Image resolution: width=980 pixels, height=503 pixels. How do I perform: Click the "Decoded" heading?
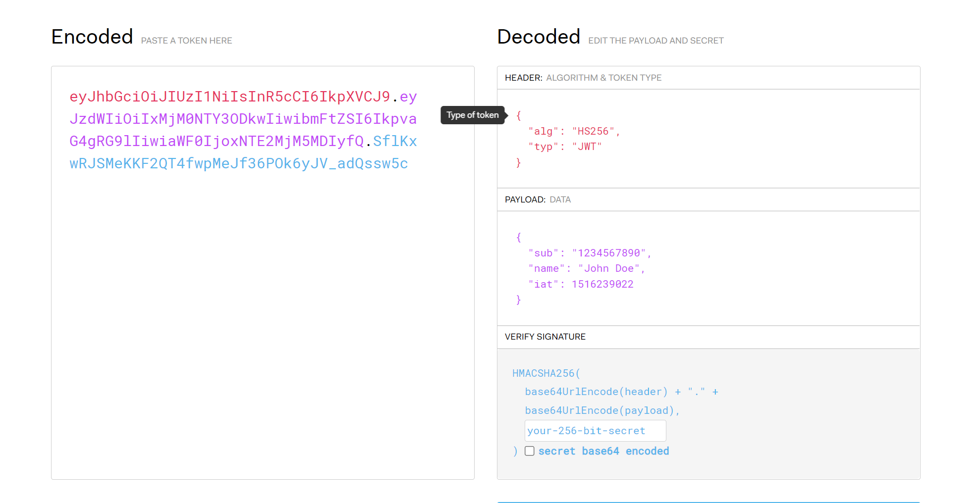pyautogui.click(x=539, y=37)
